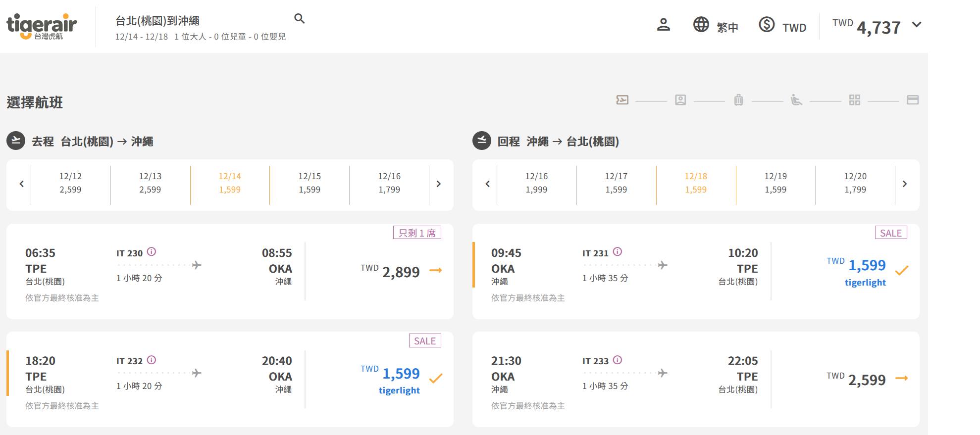
Task: Select the TWD 2,899 fare for IT 230
Action: (435, 271)
